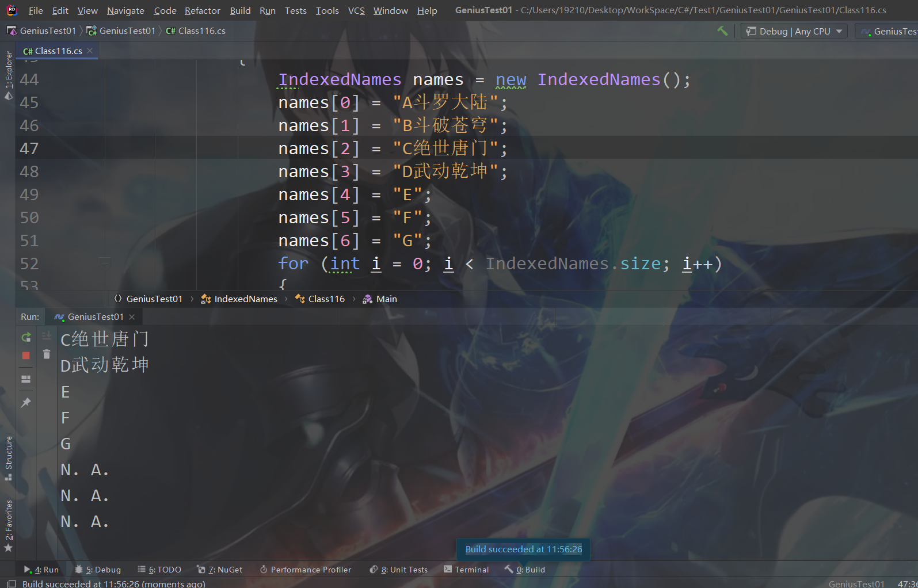
Task: Click line number 47 in the gutter
Action: tap(29, 148)
